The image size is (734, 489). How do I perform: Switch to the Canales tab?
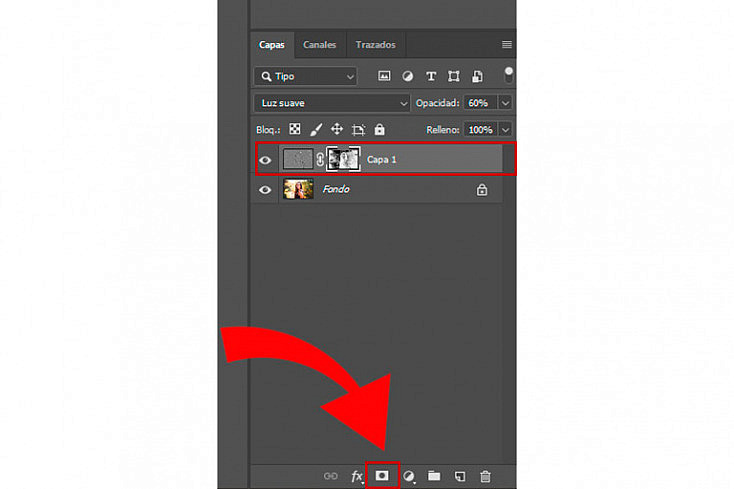320,45
